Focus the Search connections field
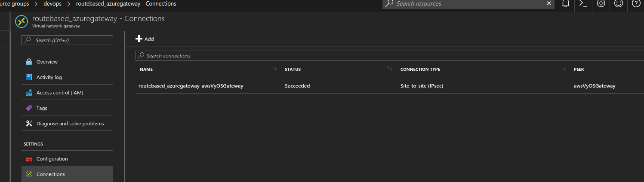This screenshot has height=182, width=644. point(389,56)
